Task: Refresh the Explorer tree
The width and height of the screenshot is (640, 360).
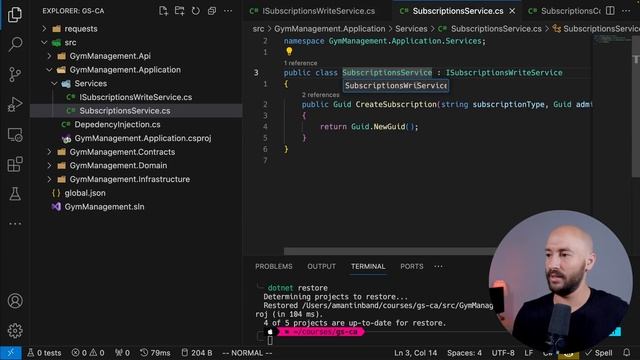Action: (x=196, y=11)
